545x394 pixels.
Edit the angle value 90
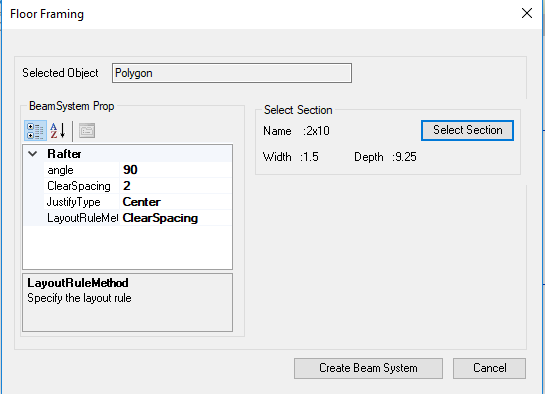(176, 170)
